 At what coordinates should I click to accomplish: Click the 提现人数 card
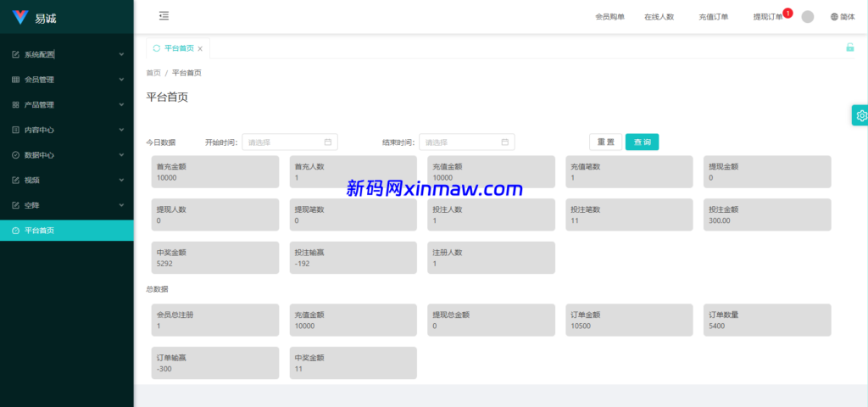[x=214, y=215]
